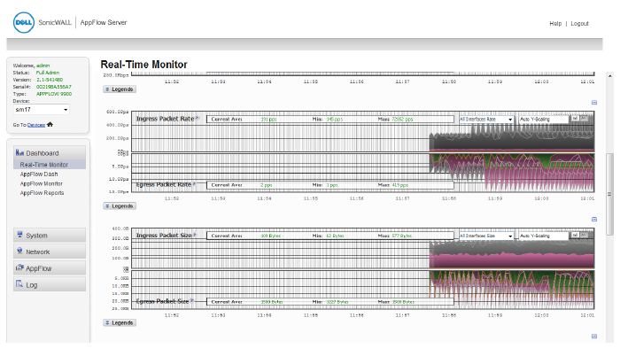This screenshot has height=364, width=620.
Task: Expand Legends under the top bandwidth chart
Action: coord(120,89)
